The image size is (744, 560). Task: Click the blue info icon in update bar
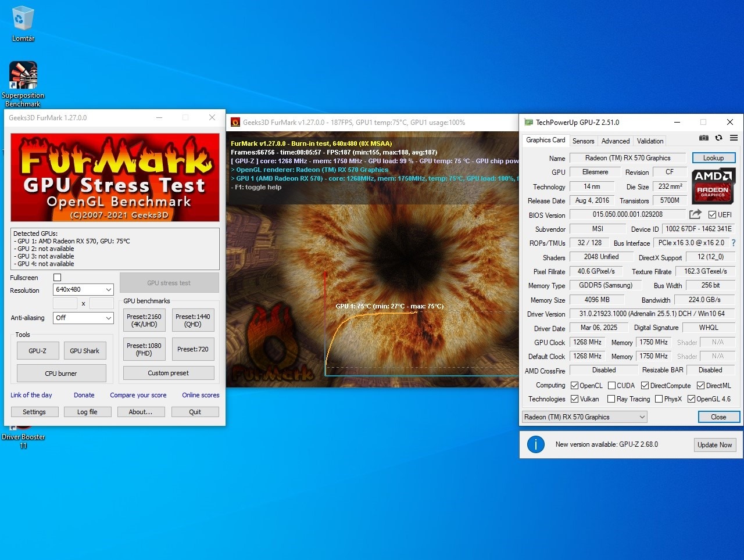pyautogui.click(x=535, y=444)
